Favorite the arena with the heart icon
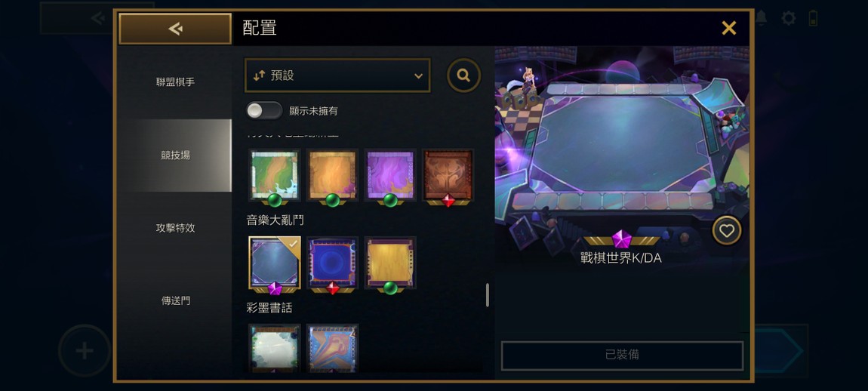This screenshot has width=868, height=391. click(x=726, y=231)
